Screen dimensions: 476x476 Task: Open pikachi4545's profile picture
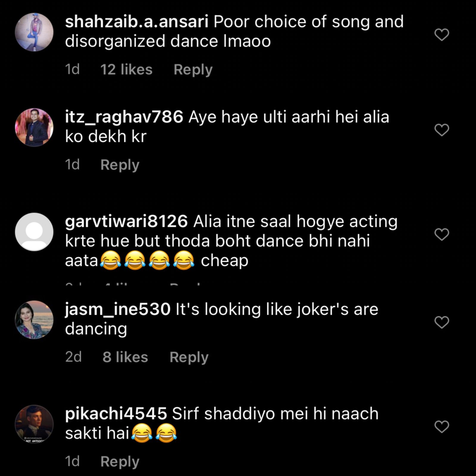click(x=34, y=424)
